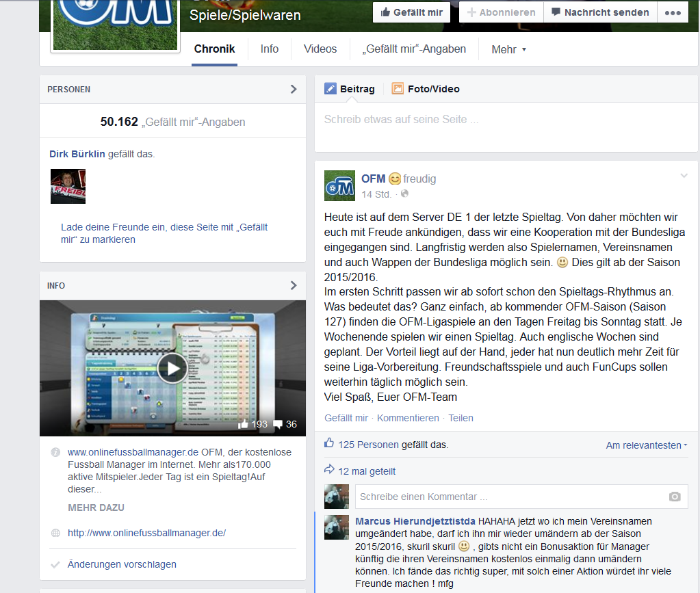Click the globe icon beside website URL
Screen dimensions: 700x593
coord(55,533)
